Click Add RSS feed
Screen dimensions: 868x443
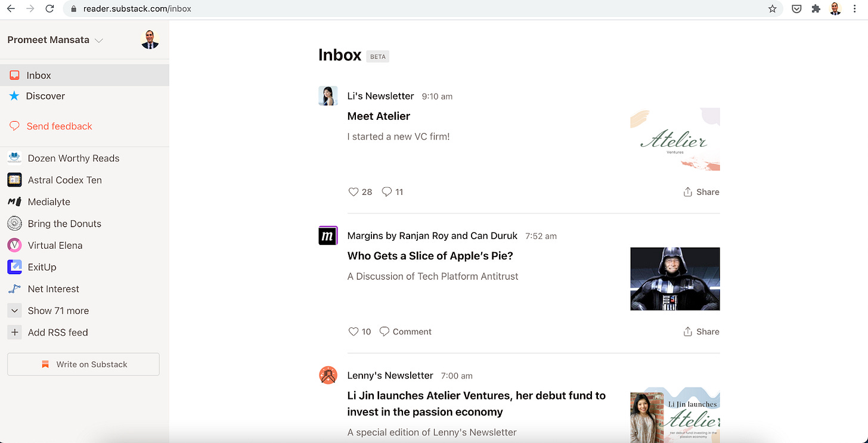(58, 332)
